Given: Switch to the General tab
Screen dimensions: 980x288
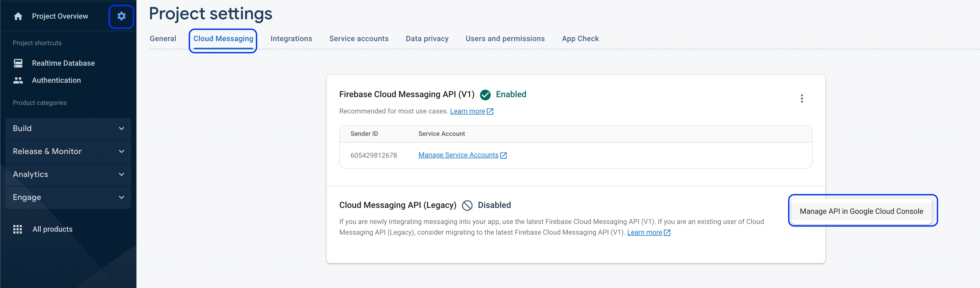Looking at the screenshot, I should [x=163, y=38].
